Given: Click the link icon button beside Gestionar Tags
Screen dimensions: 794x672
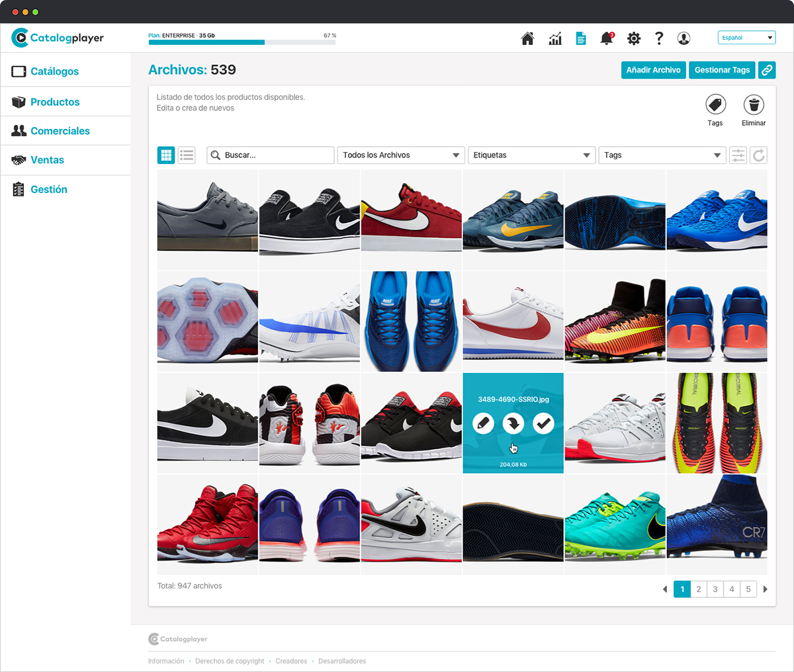Looking at the screenshot, I should click(767, 70).
